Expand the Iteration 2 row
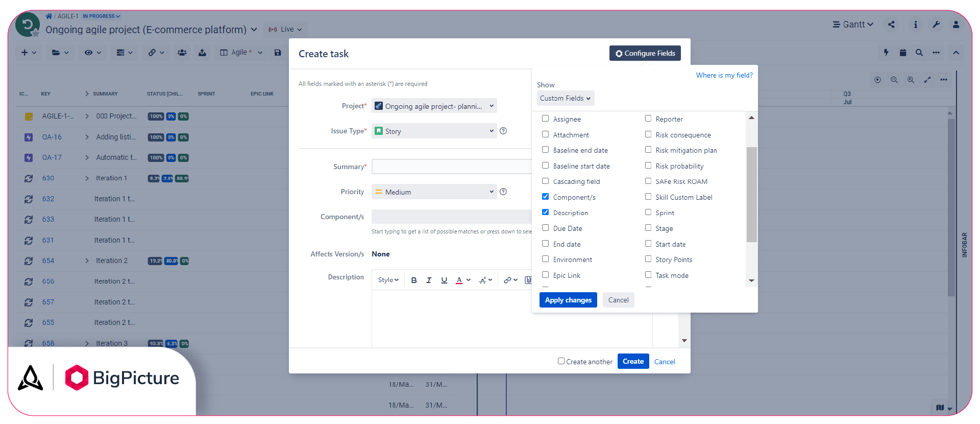Screen dimensions: 980x424 click(87, 261)
